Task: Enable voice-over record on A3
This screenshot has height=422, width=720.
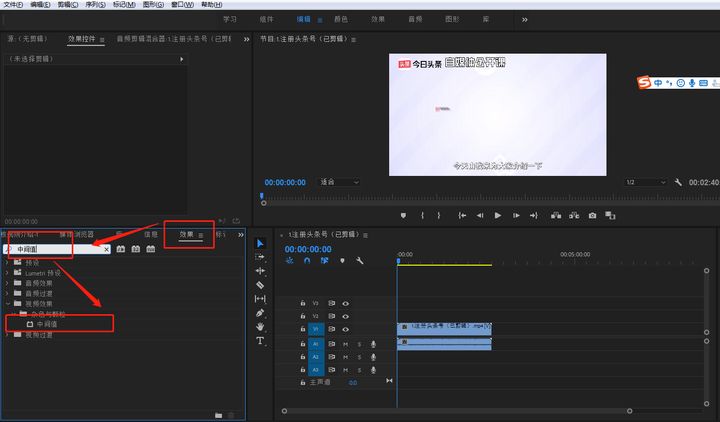Action: click(x=373, y=370)
